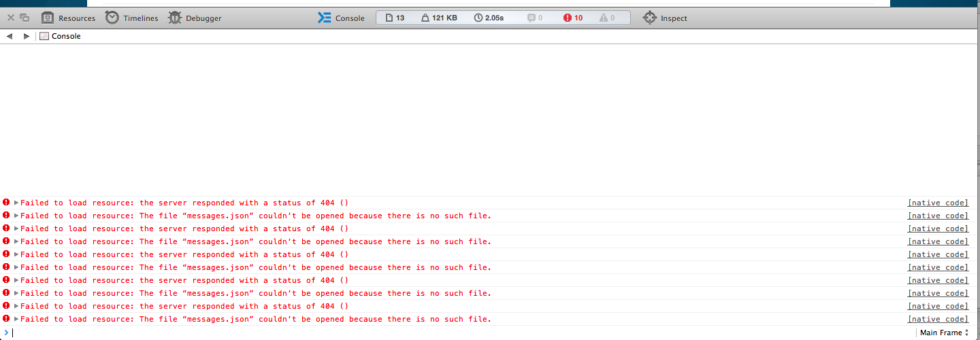Start element selection with Inspect crosshair
The image size is (980, 340).
click(x=665, y=18)
